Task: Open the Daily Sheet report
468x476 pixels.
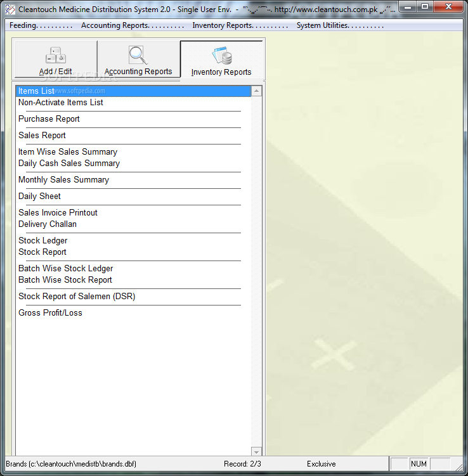Action: pyautogui.click(x=39, y=196)
